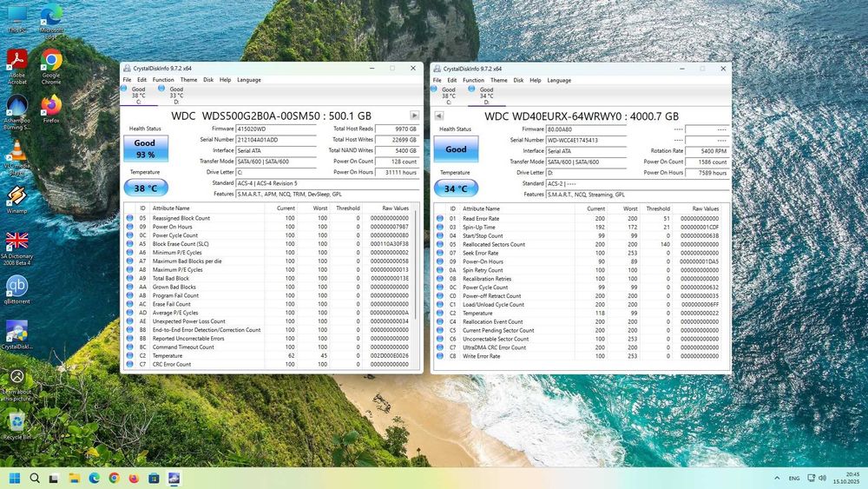
Task: Open CrystalDiskInfo desktop shortcut
Action: pos(17,335)
